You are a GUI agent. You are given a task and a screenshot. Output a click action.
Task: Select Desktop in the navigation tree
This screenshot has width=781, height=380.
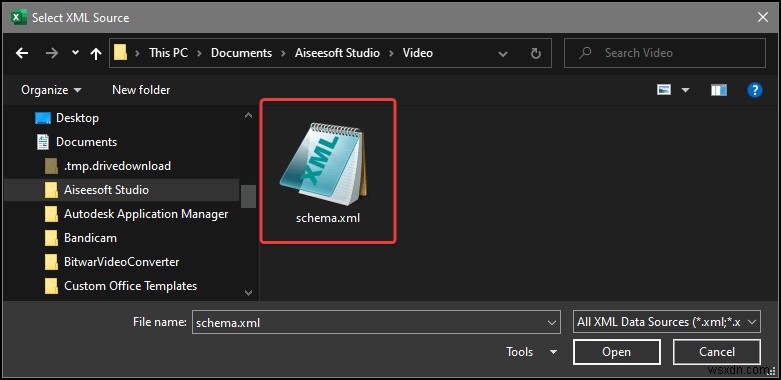[x=77, y=118]
